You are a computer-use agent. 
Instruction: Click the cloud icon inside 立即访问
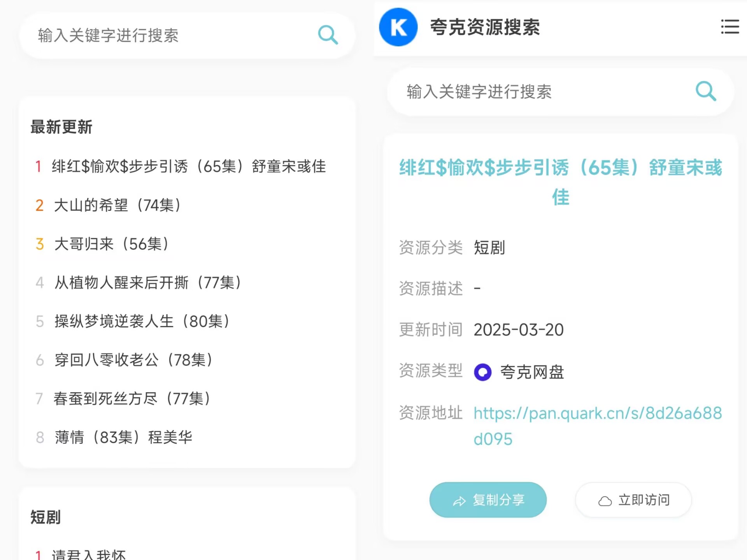point(606,500)
